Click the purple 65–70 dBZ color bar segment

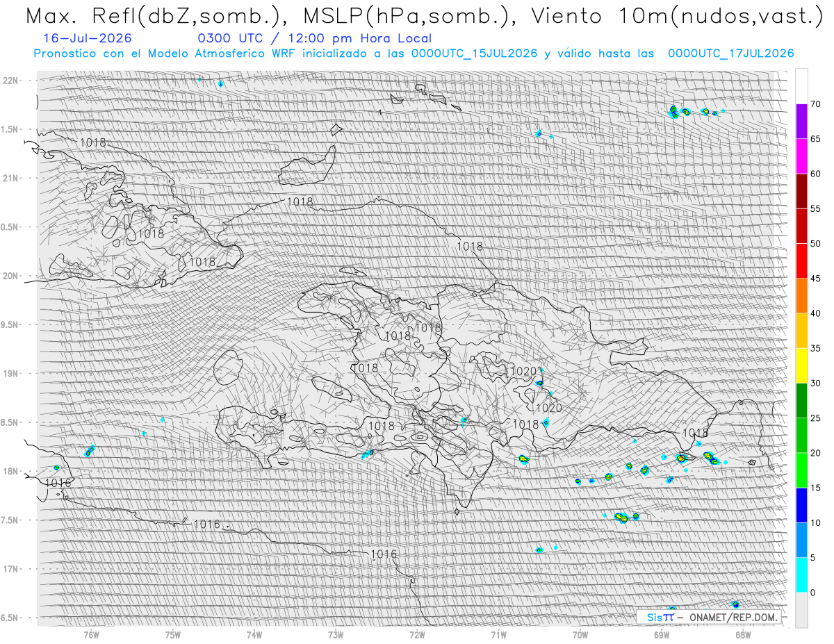pos(801,122)
